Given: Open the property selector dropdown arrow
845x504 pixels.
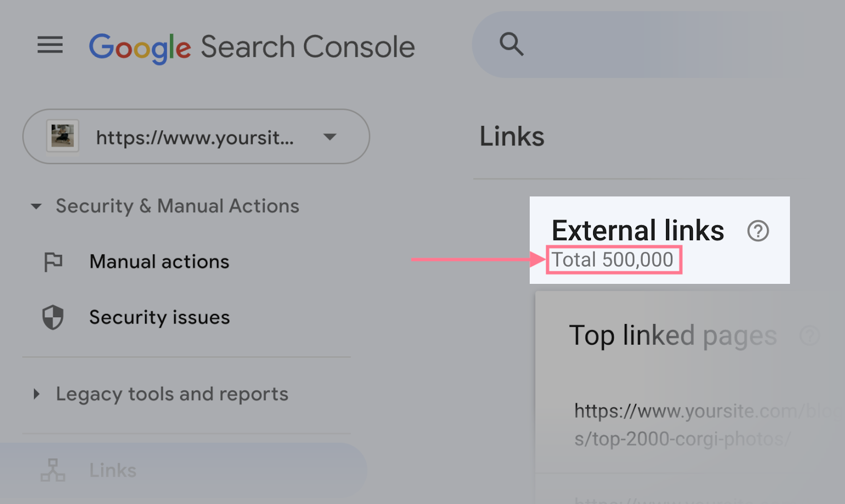Looking at the screenshot, I should click(329, 137).
